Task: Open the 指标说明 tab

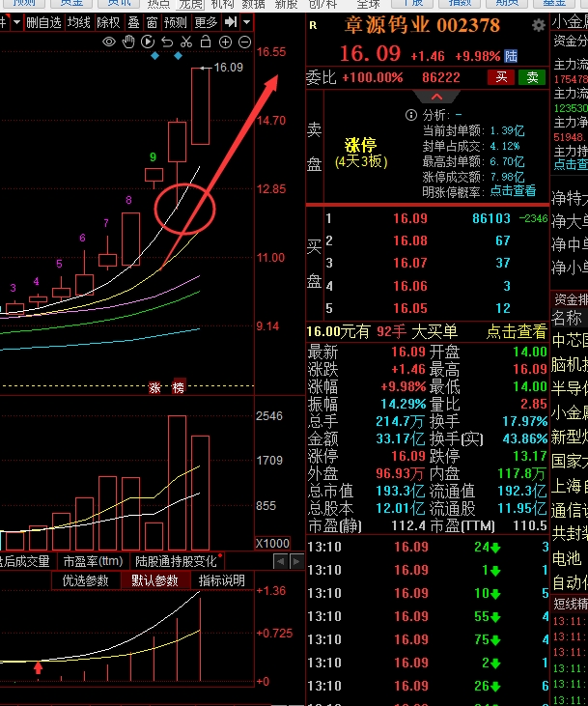Action: click(x=221, y=580)
